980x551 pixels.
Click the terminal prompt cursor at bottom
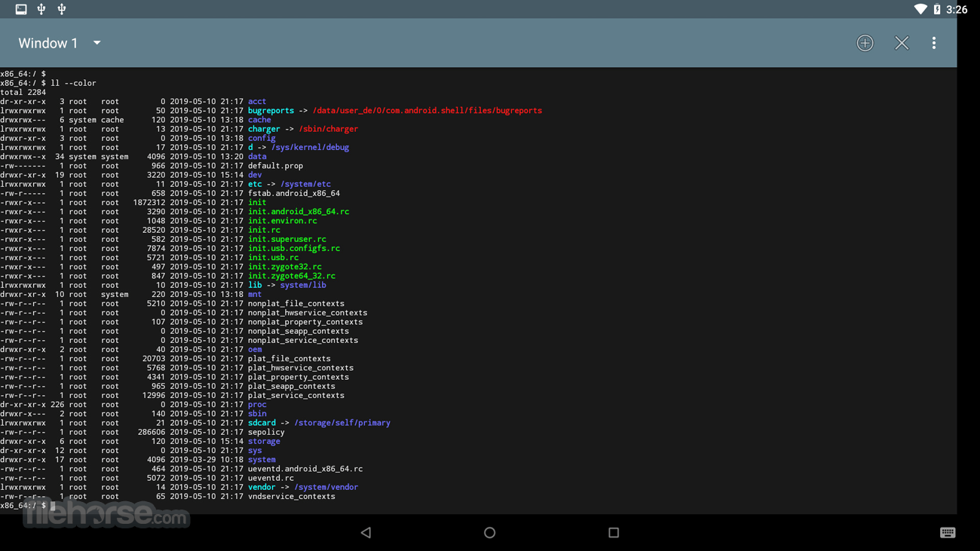click(53, 506)
